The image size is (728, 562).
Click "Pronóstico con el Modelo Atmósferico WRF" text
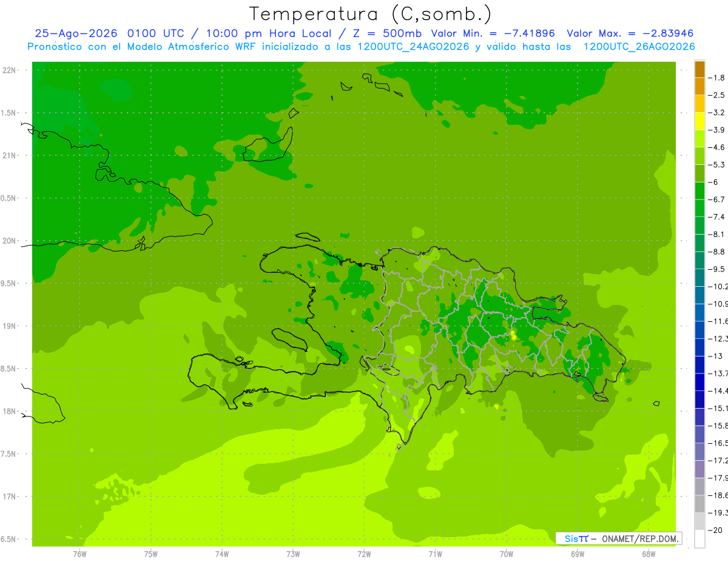[x=143, y=47]
